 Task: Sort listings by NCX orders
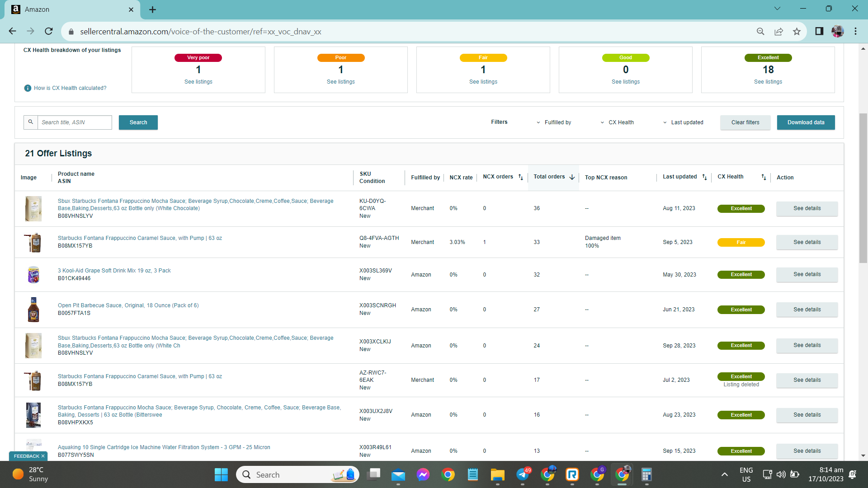pyautogui.click(x=521, y=177)
